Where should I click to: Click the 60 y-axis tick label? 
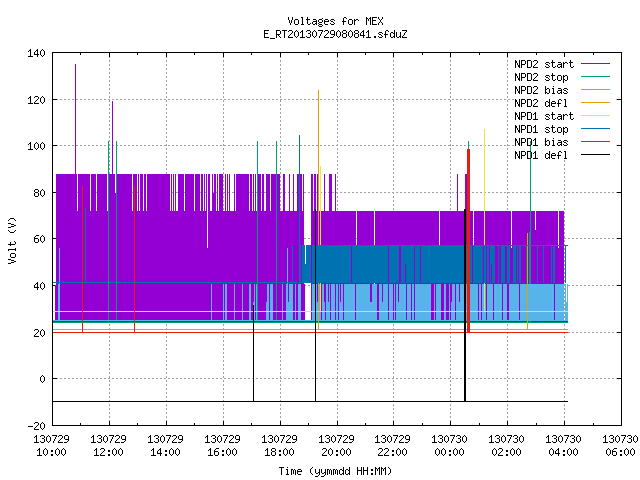pyautogui.click(x=39, y=239)
